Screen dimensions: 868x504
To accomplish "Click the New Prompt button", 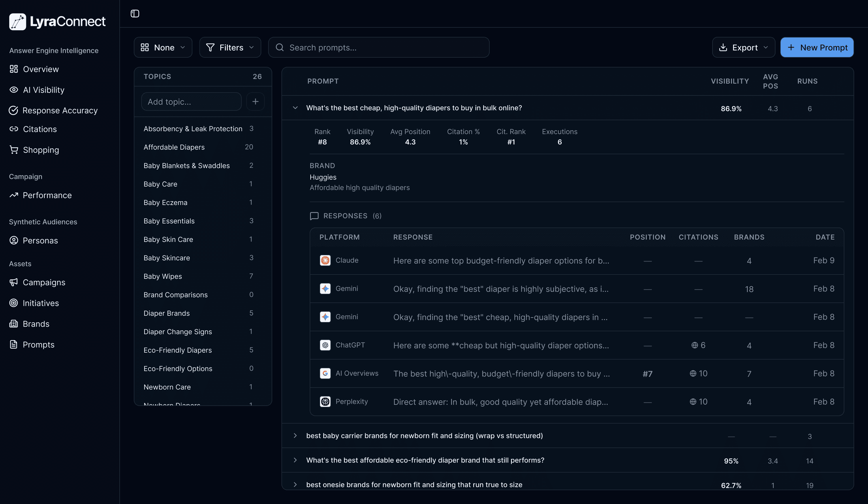I will pyautogui.click(x=817, y=47).
